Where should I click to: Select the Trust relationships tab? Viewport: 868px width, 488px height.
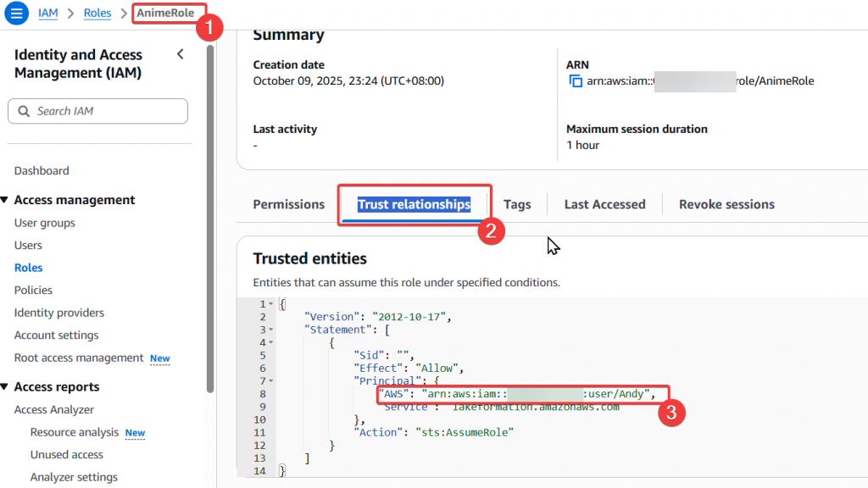(414, 204)
